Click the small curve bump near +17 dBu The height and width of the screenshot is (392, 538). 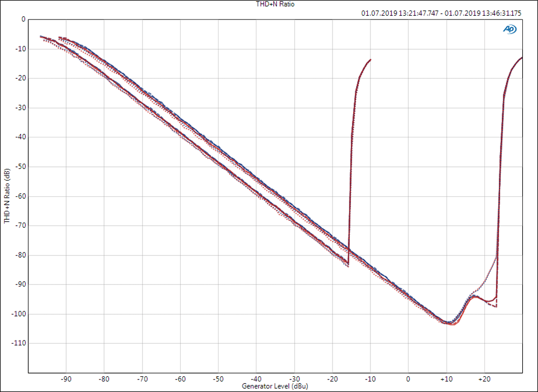click(x=474, y=296)
